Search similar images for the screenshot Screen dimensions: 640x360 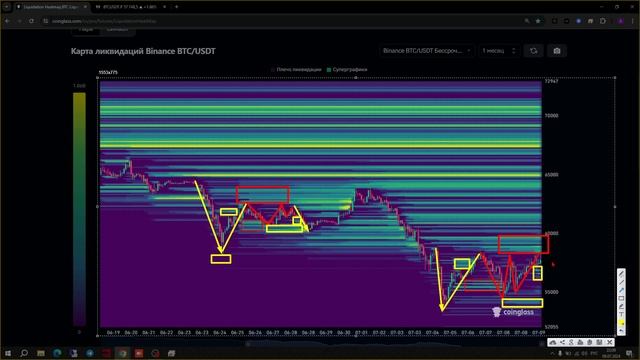point(571,342)
